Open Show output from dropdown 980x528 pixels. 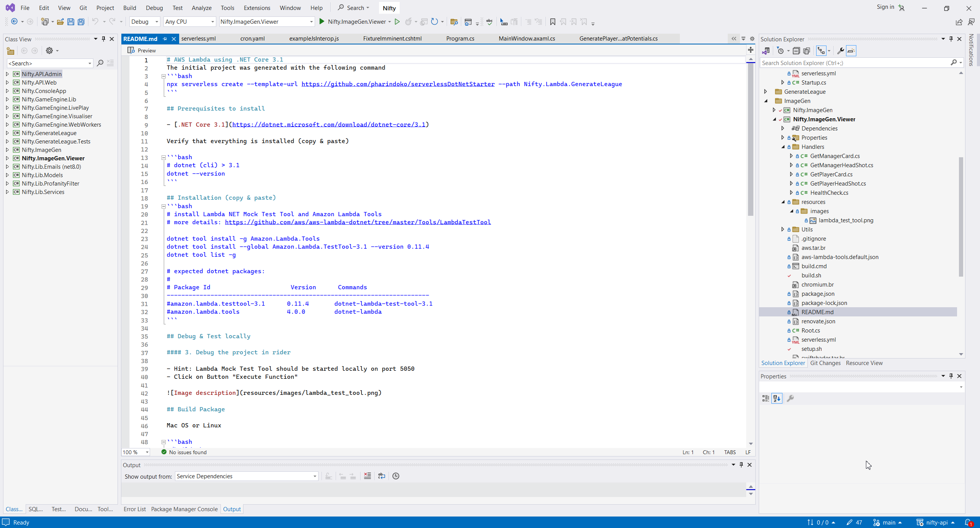pyautogui.click(x=247, y=476)
